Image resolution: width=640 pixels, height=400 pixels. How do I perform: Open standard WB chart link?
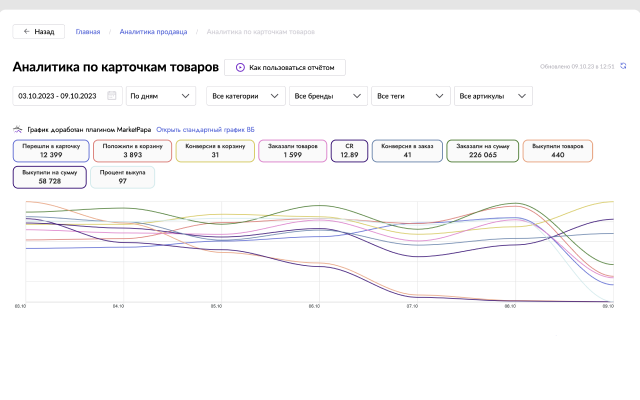pos(205,129)
